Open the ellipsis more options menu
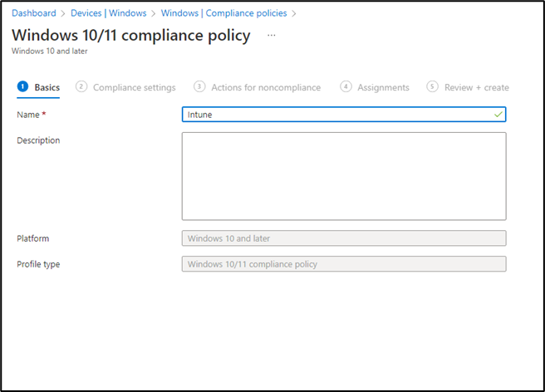 coord(272,35)
